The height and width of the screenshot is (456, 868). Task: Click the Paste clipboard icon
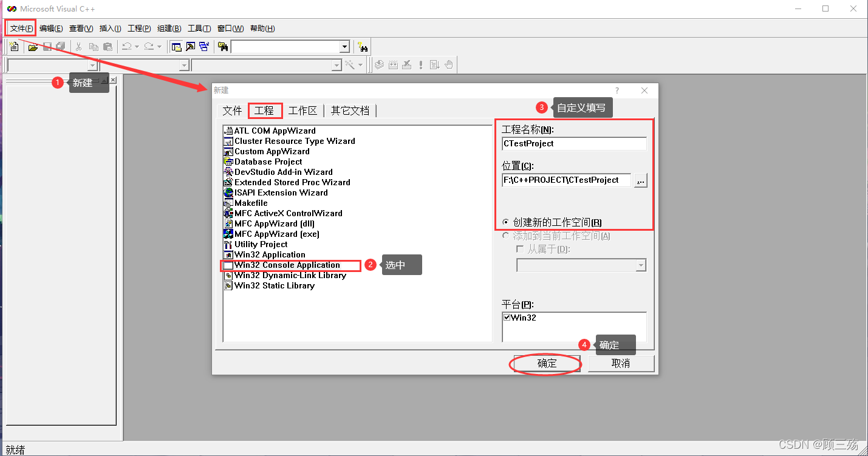(108, 47)
